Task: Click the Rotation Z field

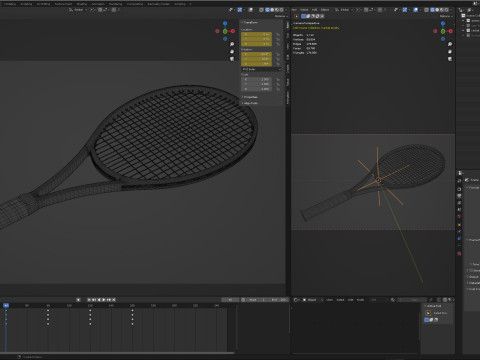Action: (x=256, y=64)
